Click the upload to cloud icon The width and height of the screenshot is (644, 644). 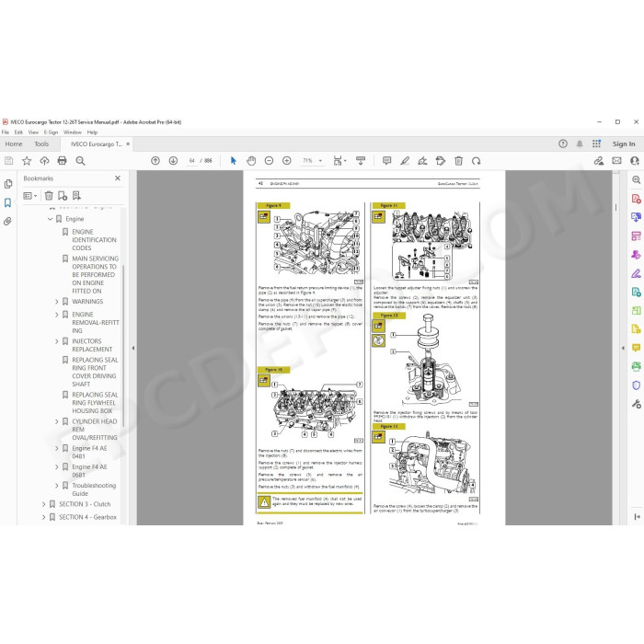44,161
